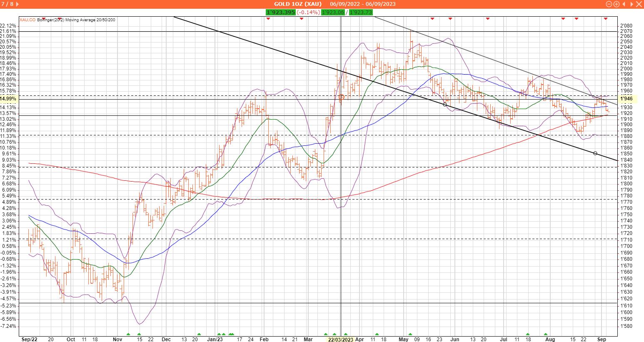This screenshot has height=342, width=644.
Task: Open the 06/09/2022 - 06/09/2023 date range
Action: point(363,4)
